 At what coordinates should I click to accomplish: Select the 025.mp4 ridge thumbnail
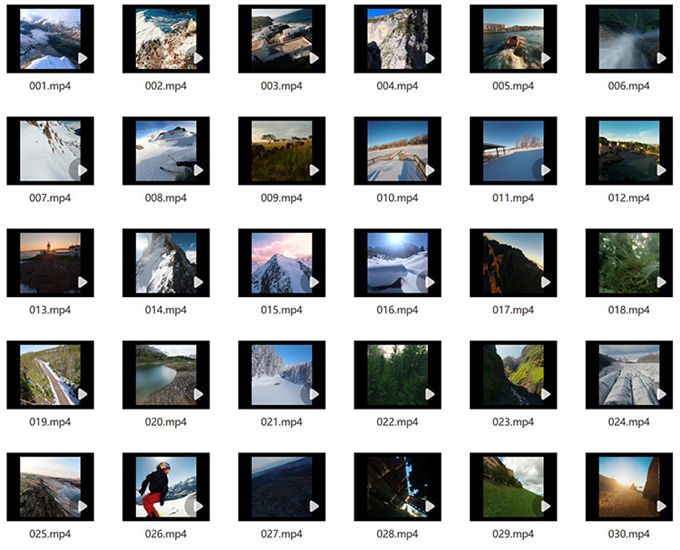click(50, 487)
